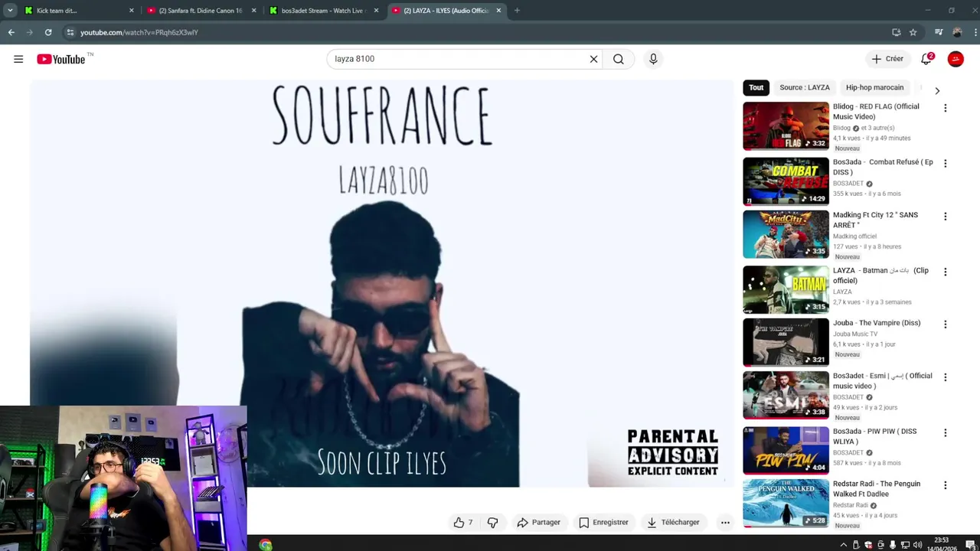Click the Enregistrer button
This screenshot has height=551, width=980.
tap(604, 523)
